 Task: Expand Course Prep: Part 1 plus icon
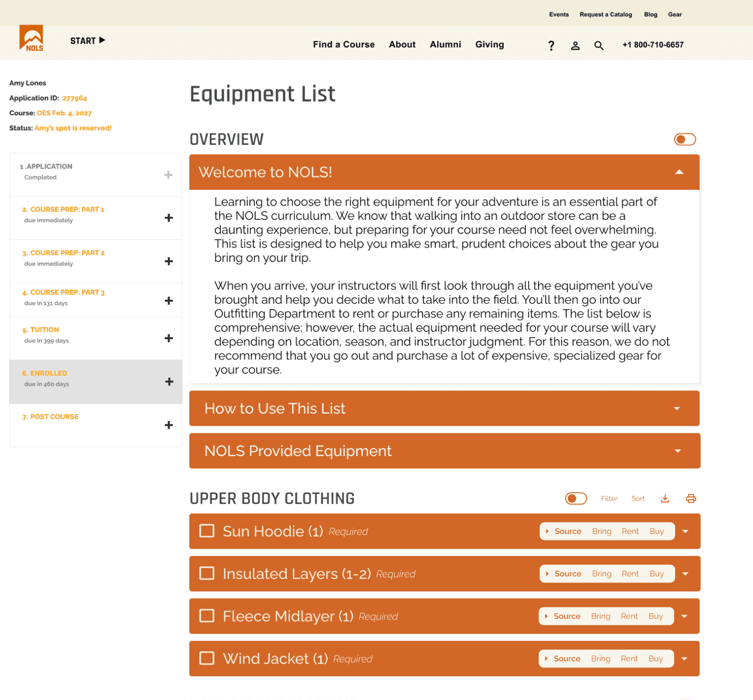coord(169,218)
